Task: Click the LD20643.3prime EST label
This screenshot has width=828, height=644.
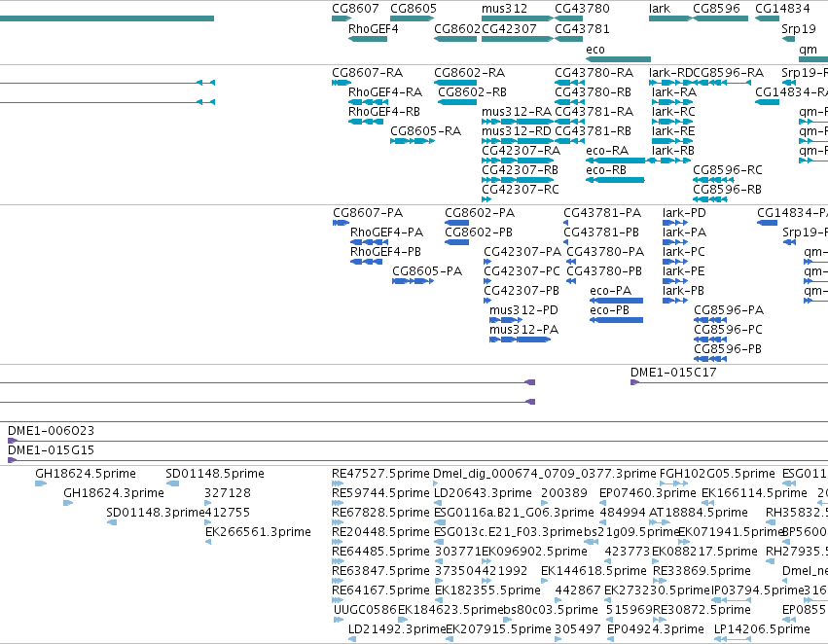Action: click(x=484, y=493)
